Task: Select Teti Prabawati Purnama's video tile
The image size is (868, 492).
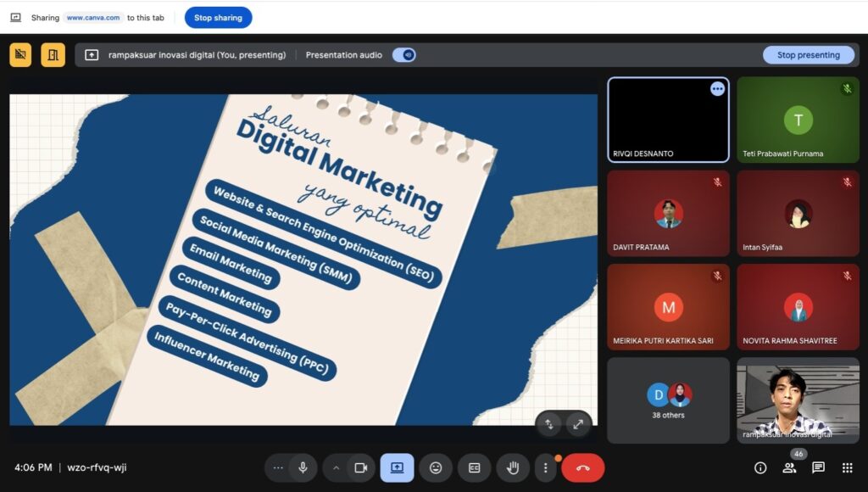Action: pos(798,120)
